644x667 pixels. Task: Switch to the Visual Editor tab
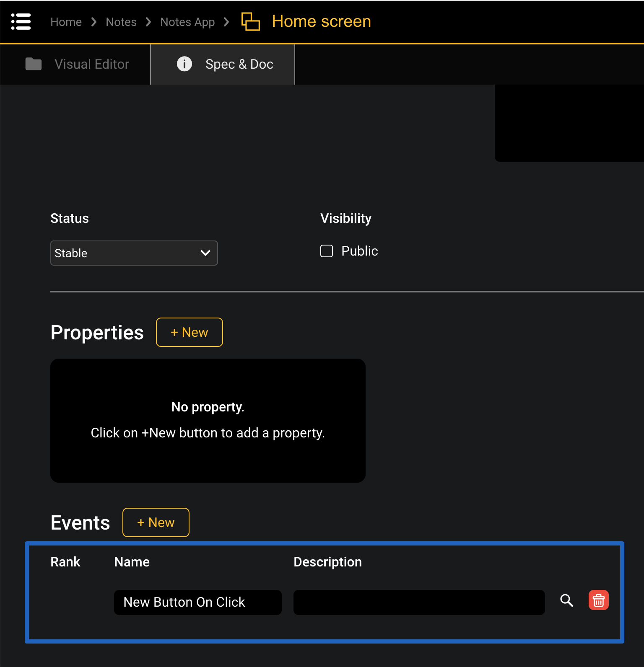91,64
